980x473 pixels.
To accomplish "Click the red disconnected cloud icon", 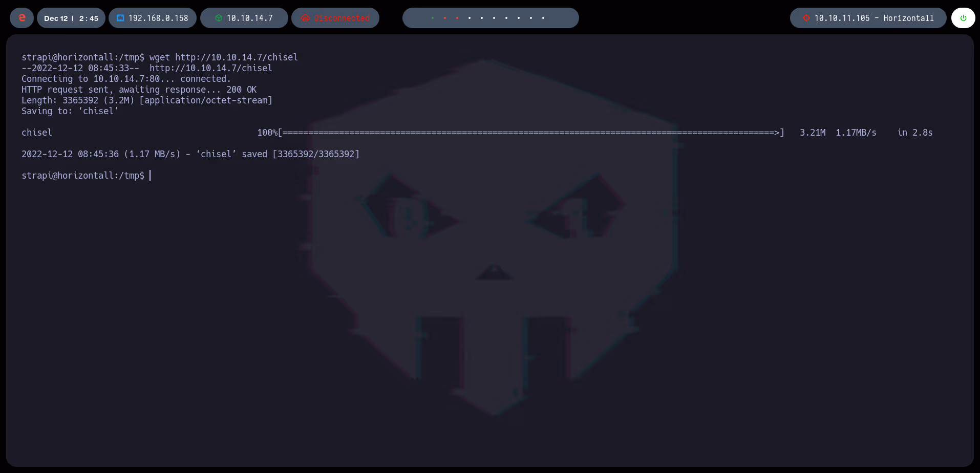I will tap(306, 18).
